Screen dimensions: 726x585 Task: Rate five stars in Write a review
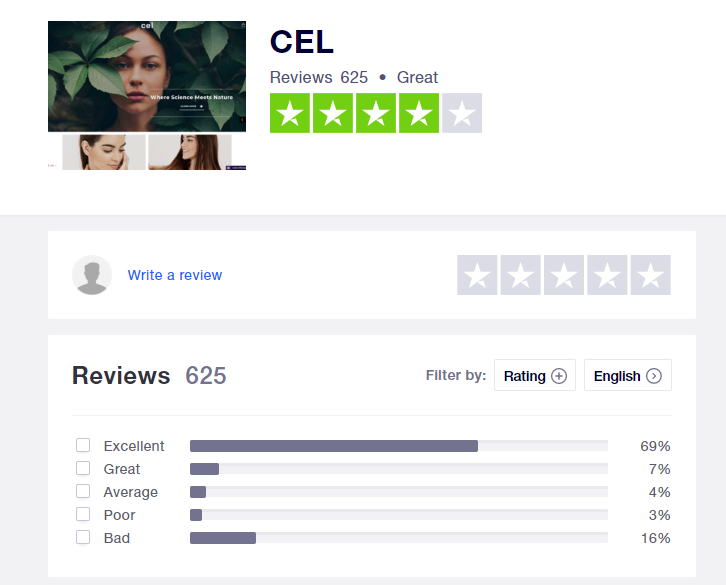tap(651, 275)
